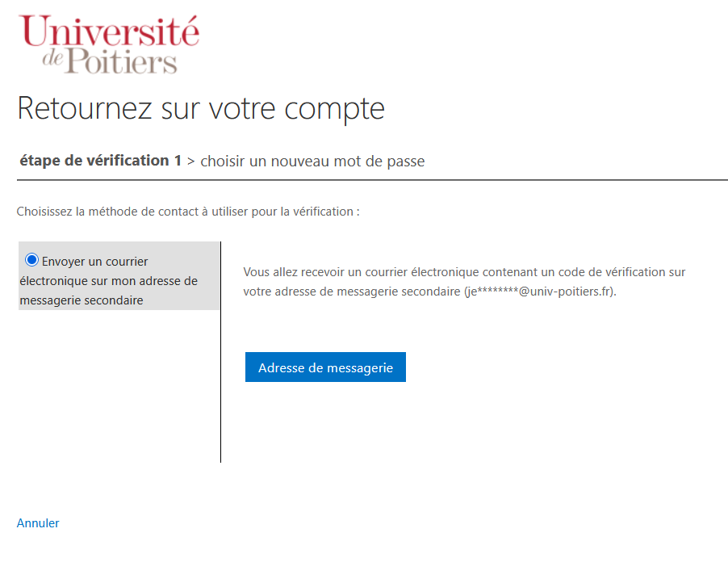Click the red 'Université' word in logo

(x=109, y=30)
